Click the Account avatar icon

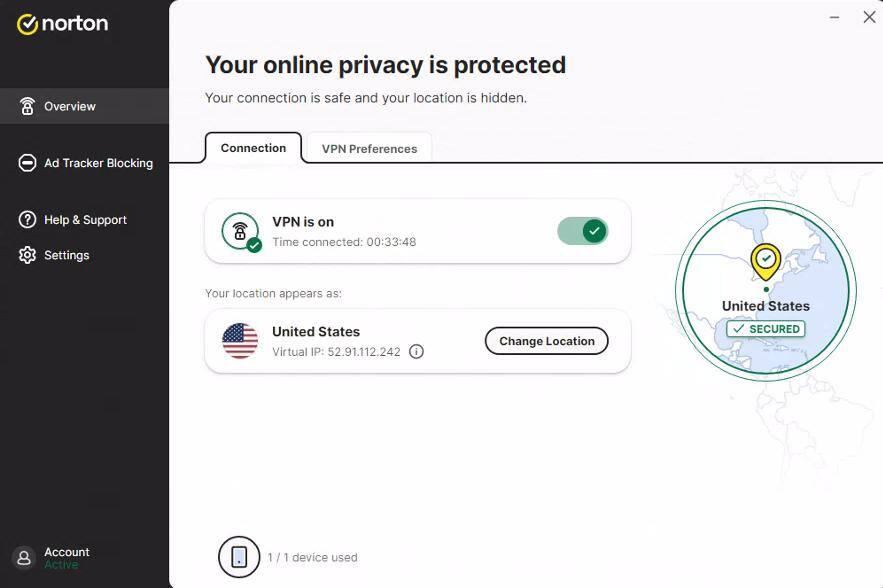[x=23, y=558]
